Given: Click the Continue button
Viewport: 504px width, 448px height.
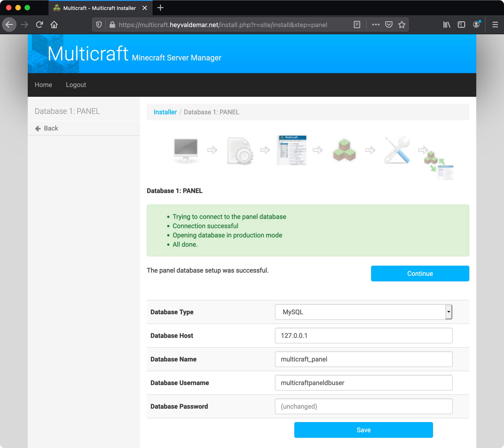Looking at the screenshot, I should coord(420,273).
